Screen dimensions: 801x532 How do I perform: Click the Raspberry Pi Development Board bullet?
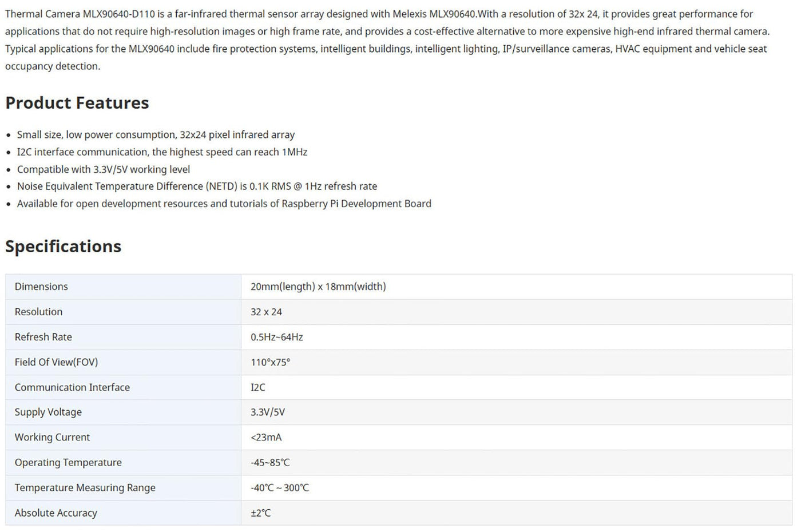point(224,204)
